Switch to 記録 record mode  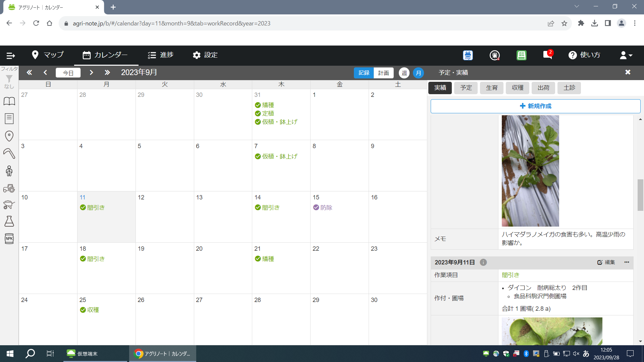click(x=364, y=73)
